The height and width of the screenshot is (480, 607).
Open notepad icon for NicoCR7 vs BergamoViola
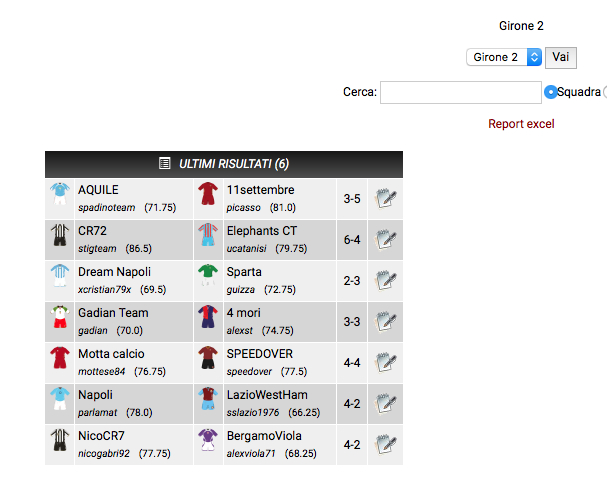point(384,444)
